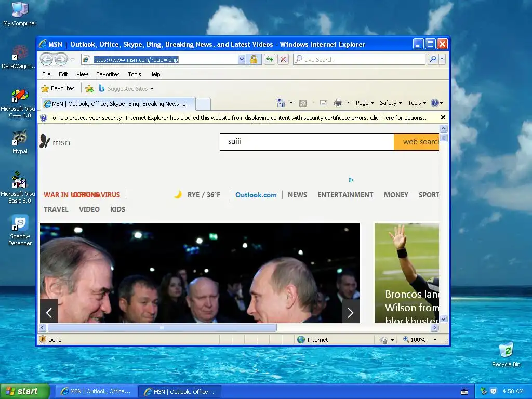Click the horizontal scrollbar right arrow
The image size is (532, 399).
[435, 327]
